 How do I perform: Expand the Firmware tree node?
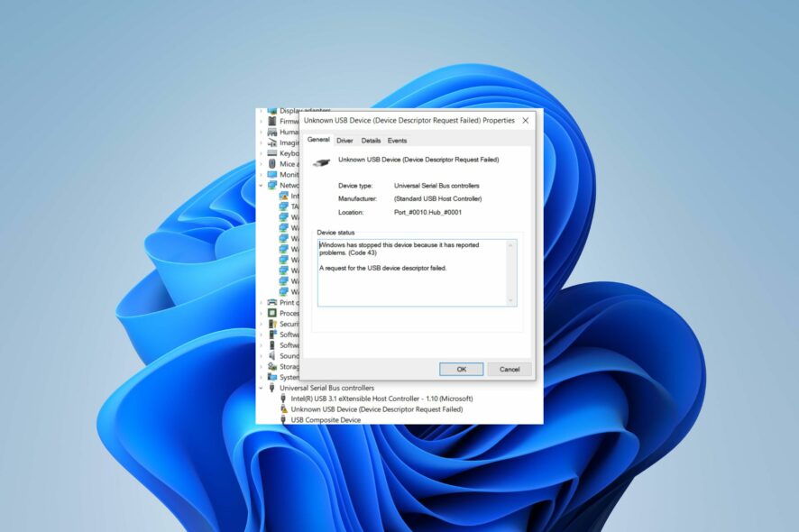(x=261, y=122)
